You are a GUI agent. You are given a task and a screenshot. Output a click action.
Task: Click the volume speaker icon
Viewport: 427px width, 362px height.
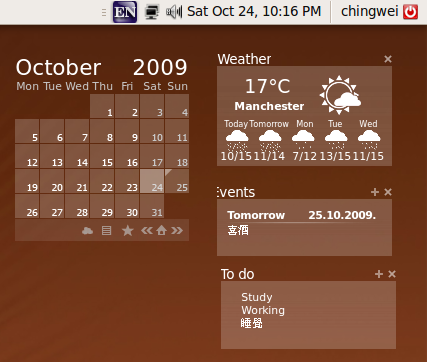click(x=174, y=12)
